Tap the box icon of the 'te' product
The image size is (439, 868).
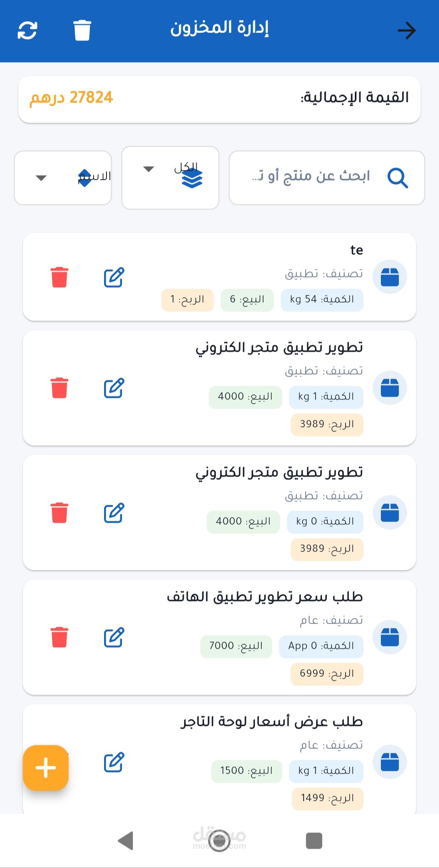[x=390, y=277]
